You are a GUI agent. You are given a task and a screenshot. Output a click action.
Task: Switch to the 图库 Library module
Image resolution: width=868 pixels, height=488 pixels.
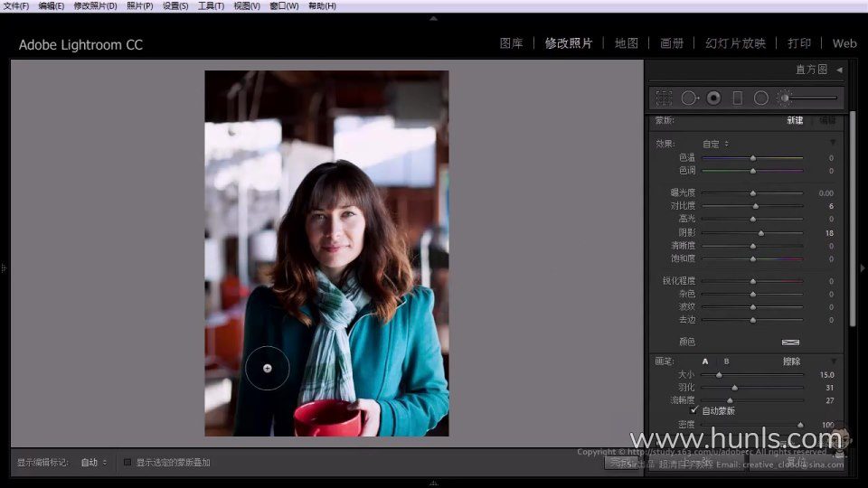[x=511, y=43]
